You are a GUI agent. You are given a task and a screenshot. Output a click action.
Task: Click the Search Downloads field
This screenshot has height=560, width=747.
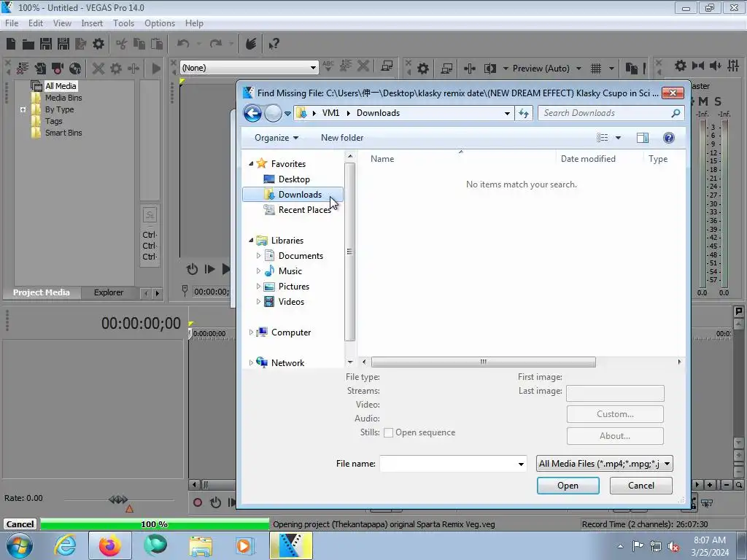click(x=611, y=113)
